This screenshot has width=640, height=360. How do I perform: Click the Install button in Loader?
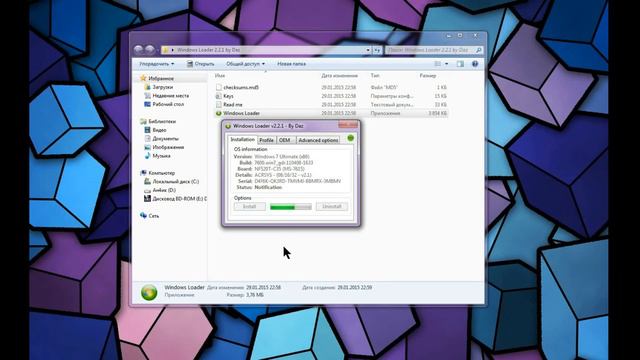tap(249, 207)
